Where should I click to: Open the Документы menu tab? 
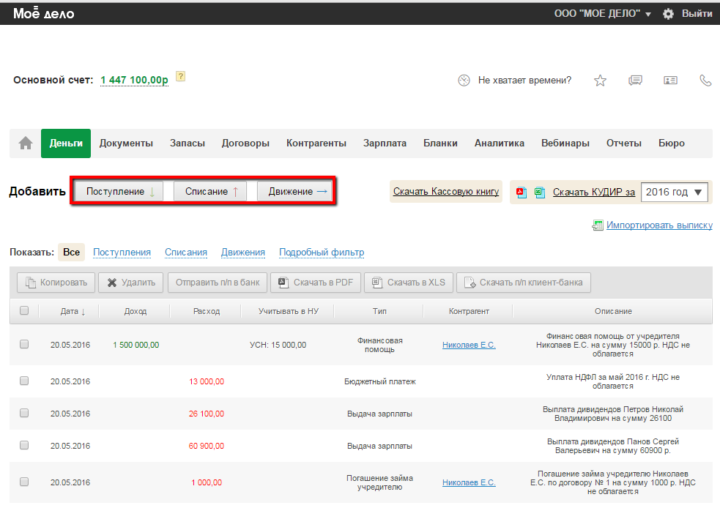coord(126,143)
